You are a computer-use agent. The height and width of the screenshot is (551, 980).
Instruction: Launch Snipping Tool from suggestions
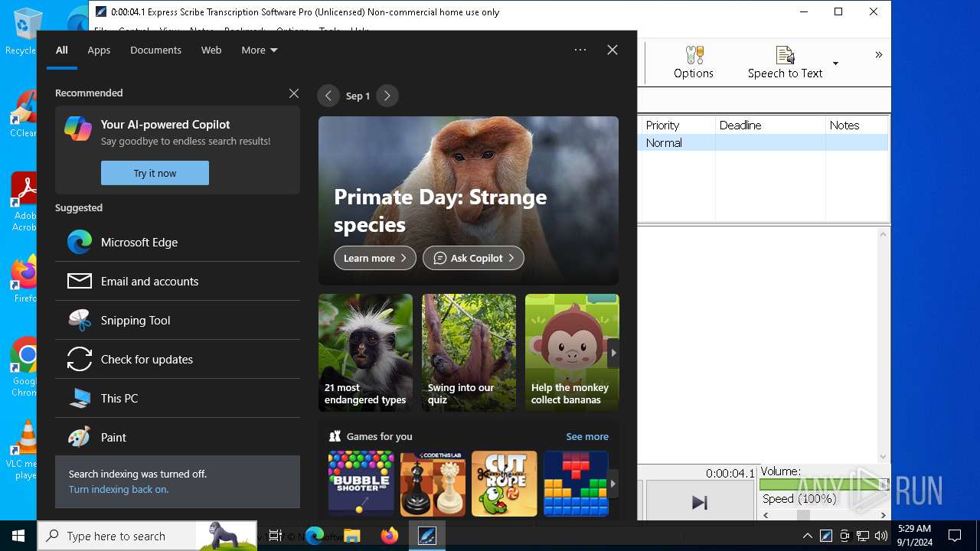pyautogui.click(x=178, y=320)
